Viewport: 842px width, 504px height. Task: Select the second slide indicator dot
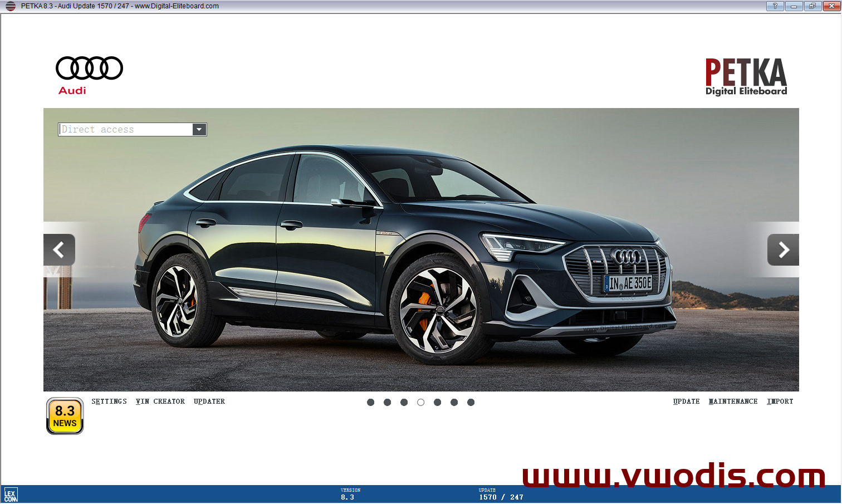tap(388, 403)
